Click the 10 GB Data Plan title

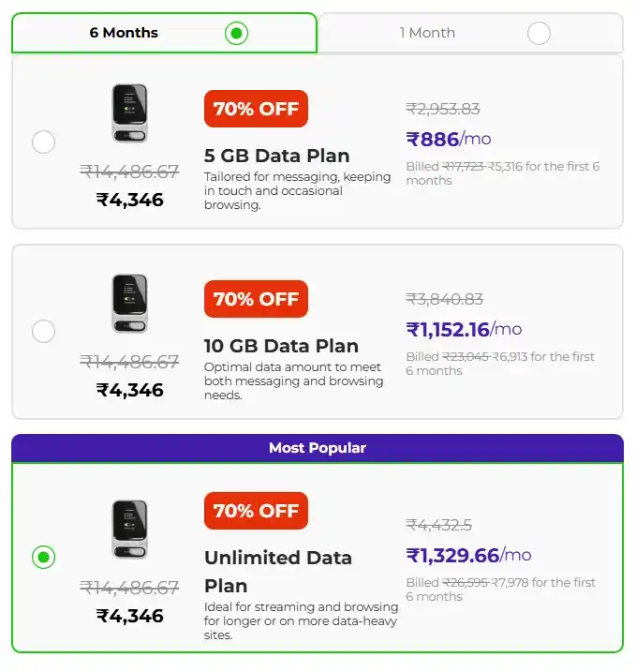click(x=281, y=346)
